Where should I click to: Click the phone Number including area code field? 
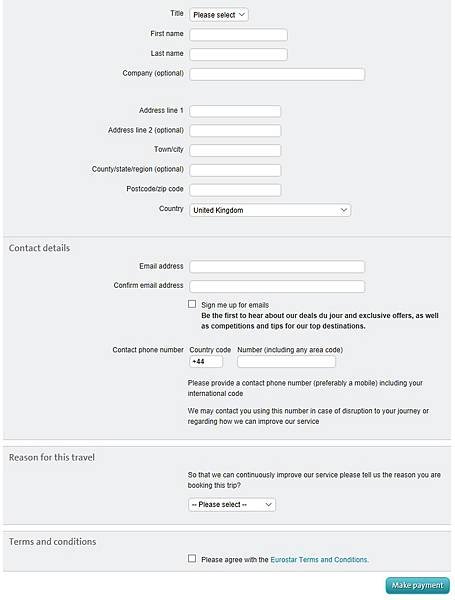[x=286, y=362]
